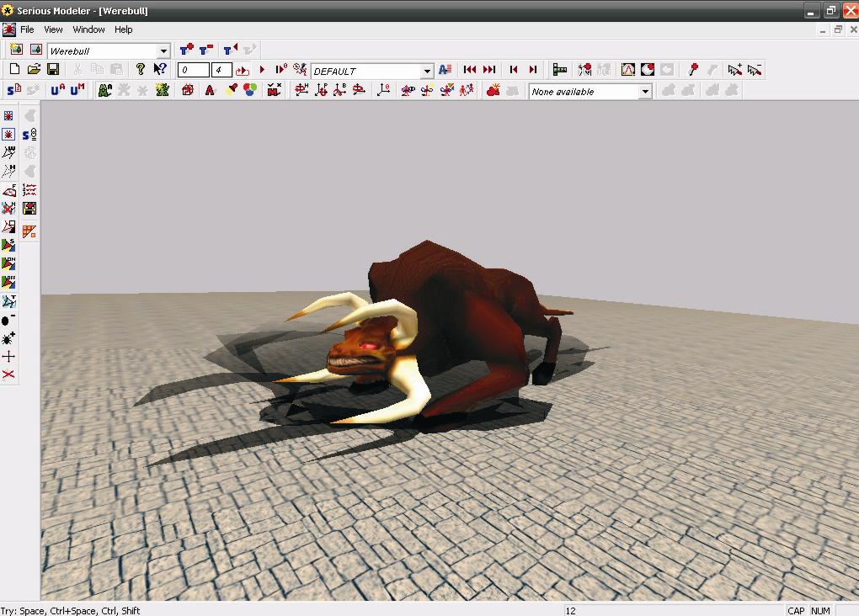
Task: Click the crosshair axis icon in sidebar
Action: point(8,357)
